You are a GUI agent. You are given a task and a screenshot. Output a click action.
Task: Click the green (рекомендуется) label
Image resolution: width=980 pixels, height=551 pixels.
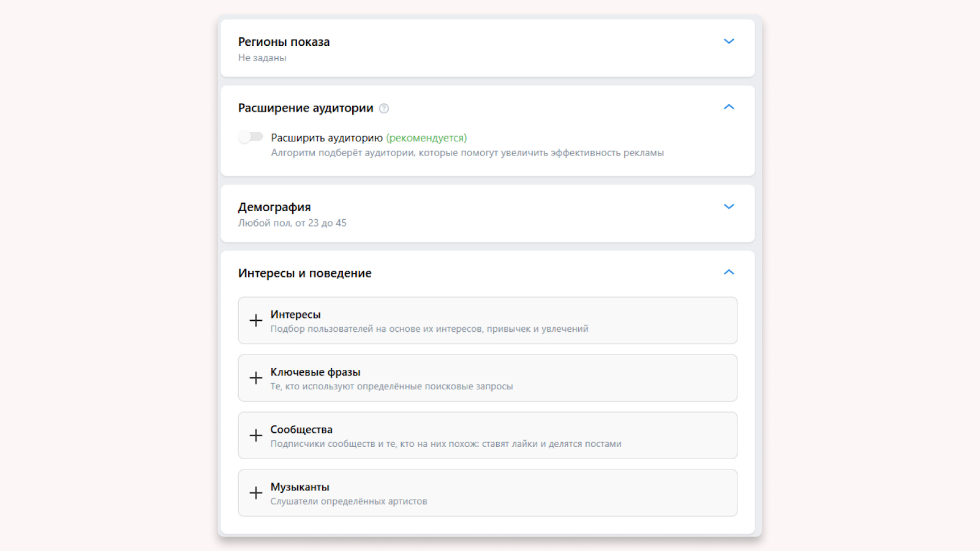tap(426, 138)
